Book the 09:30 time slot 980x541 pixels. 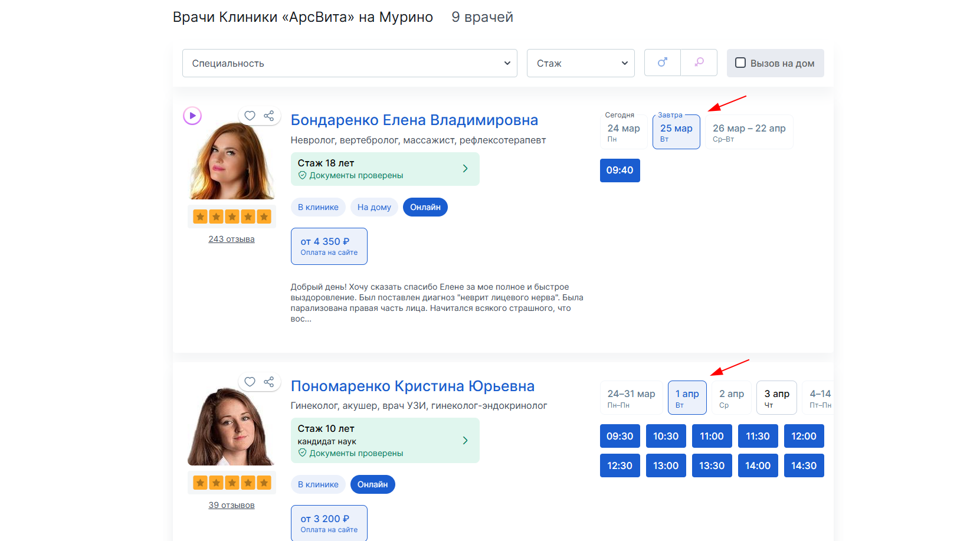(x=620, y=436)
